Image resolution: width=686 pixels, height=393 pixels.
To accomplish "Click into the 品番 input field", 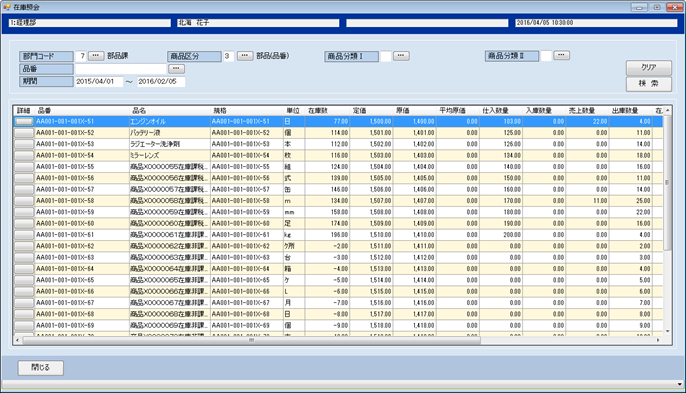I will click(x=121, y=69).
